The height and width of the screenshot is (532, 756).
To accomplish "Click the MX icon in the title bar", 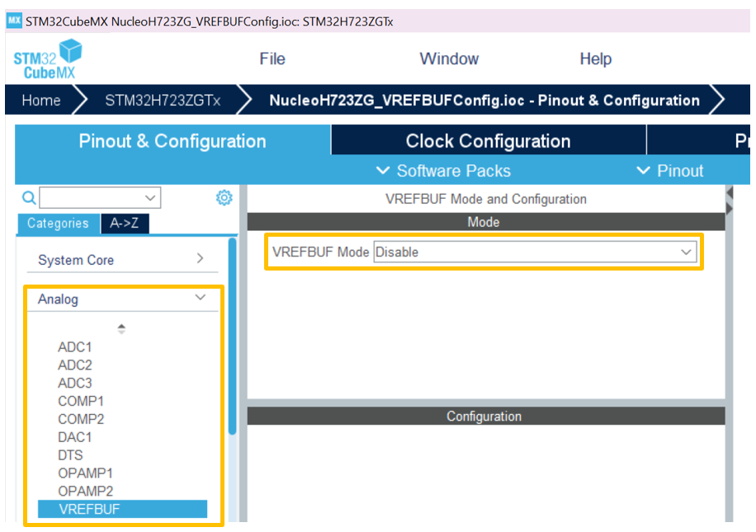I will (14, 21).
